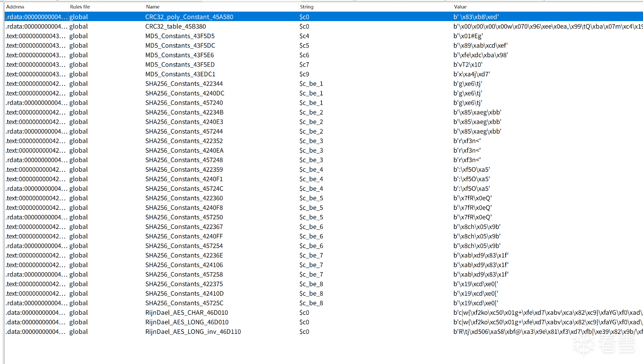
Task: Select the SHA256_Constants_424106 entry
Action: pos(184,265)
